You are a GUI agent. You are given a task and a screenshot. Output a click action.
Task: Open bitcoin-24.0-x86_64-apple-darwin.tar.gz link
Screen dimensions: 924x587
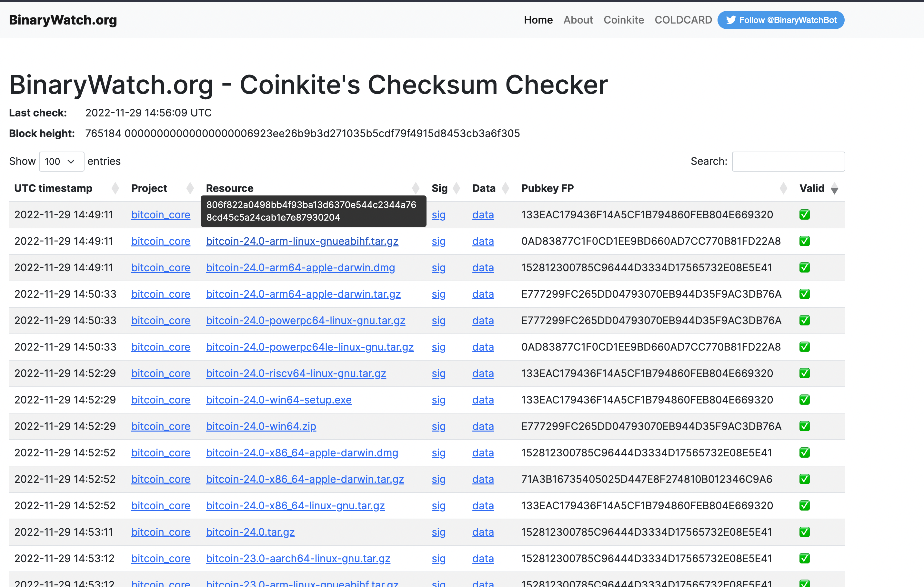pos(305,480)
